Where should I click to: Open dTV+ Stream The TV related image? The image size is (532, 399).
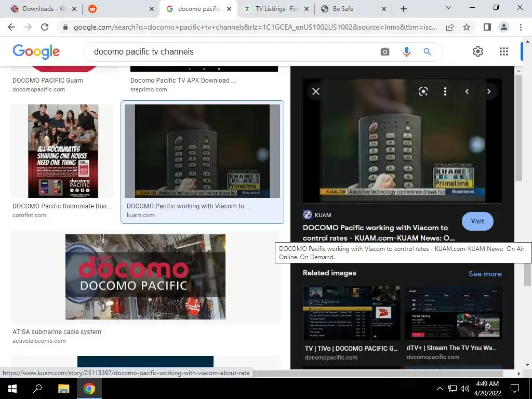tap(453, 312)
